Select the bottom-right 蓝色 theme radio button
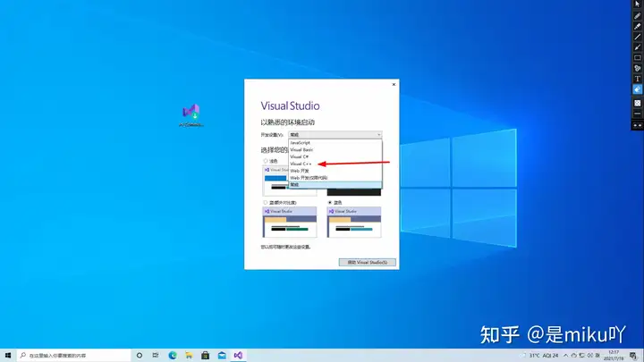Screen dimensions: 644x362 click(330, 203)
